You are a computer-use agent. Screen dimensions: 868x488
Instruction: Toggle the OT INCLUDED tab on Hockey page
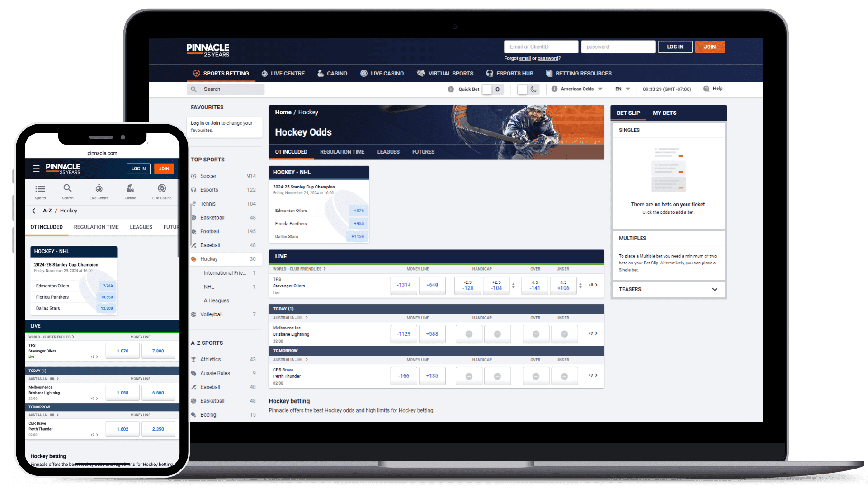(x=292, y=151)
